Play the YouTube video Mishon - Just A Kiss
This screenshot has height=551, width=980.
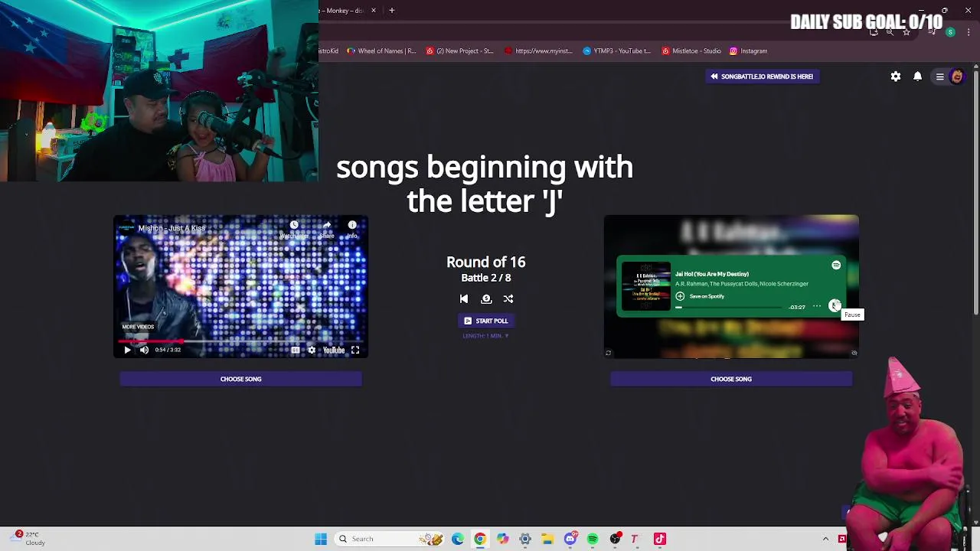(127, 350)
